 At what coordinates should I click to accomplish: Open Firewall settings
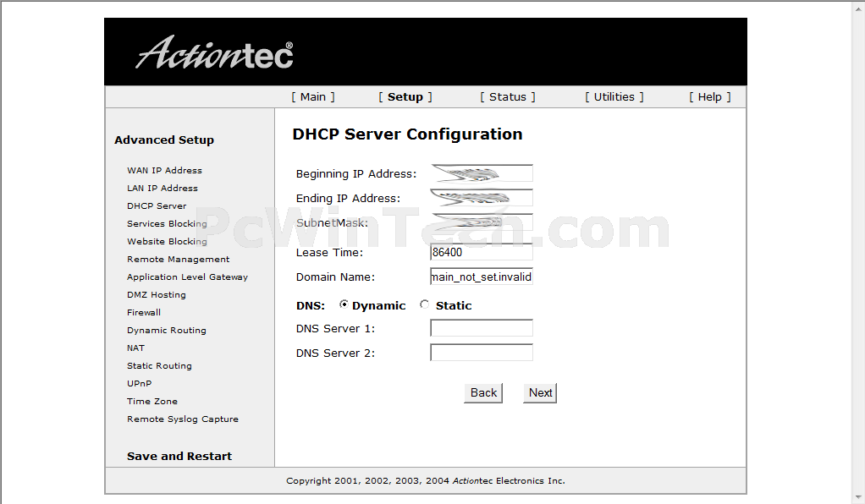click(144, 312)
